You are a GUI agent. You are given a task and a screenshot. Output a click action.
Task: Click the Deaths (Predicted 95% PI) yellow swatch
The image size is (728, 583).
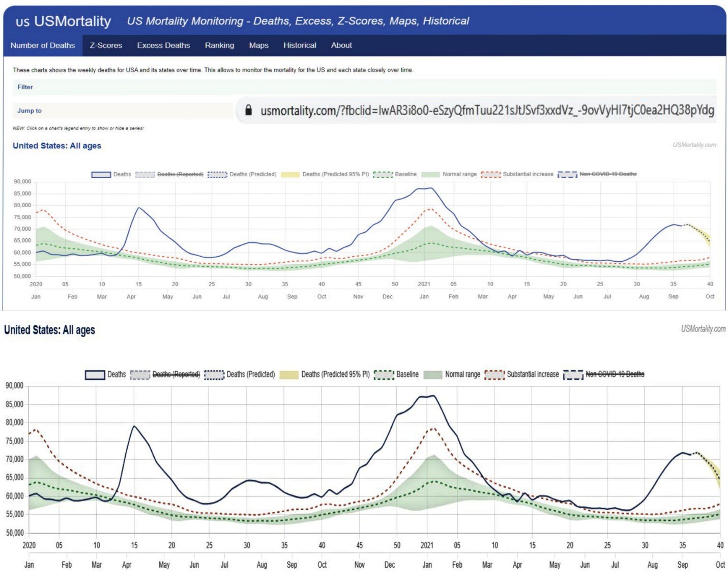point(290,174)
